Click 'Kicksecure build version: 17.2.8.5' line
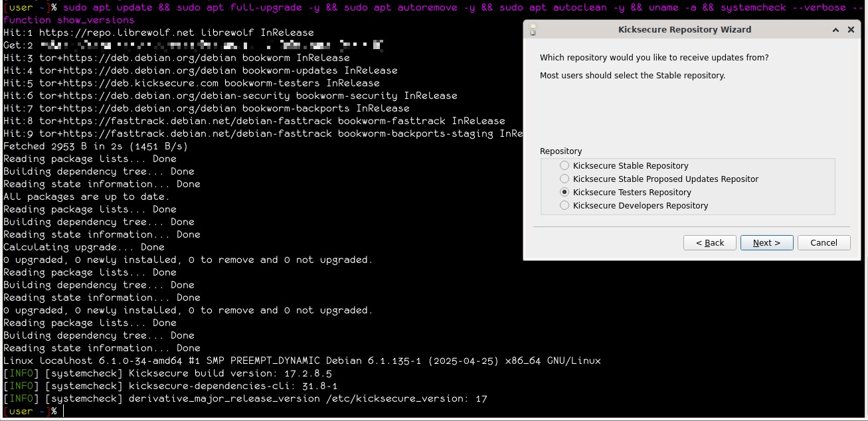Viewport: 868px width, 421px height. [x=167, y=374]
